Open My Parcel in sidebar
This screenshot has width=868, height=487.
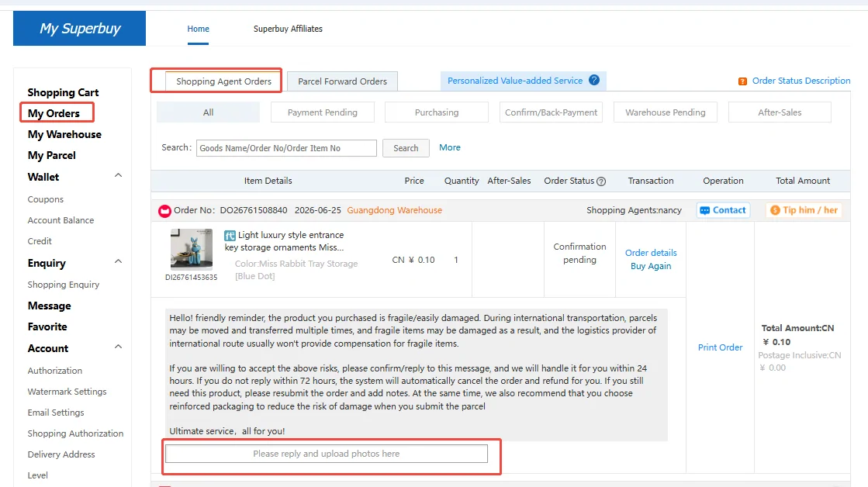point(51,156)
